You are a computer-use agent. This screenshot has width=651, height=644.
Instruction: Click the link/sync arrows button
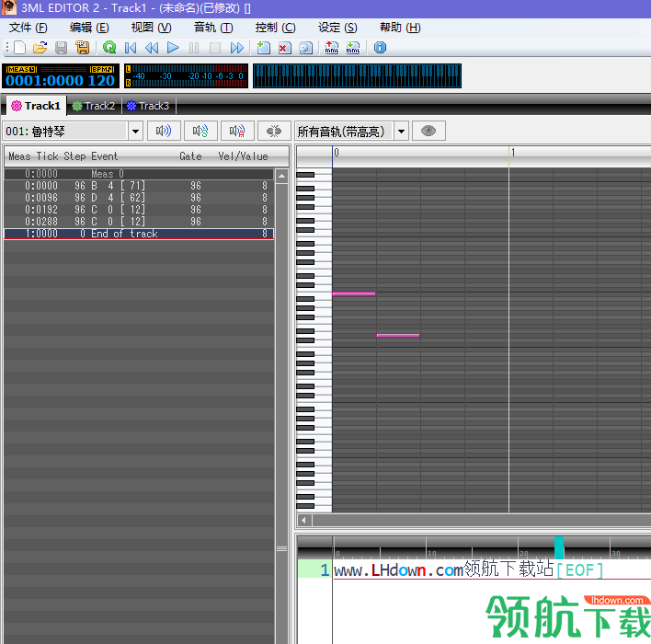274,131
